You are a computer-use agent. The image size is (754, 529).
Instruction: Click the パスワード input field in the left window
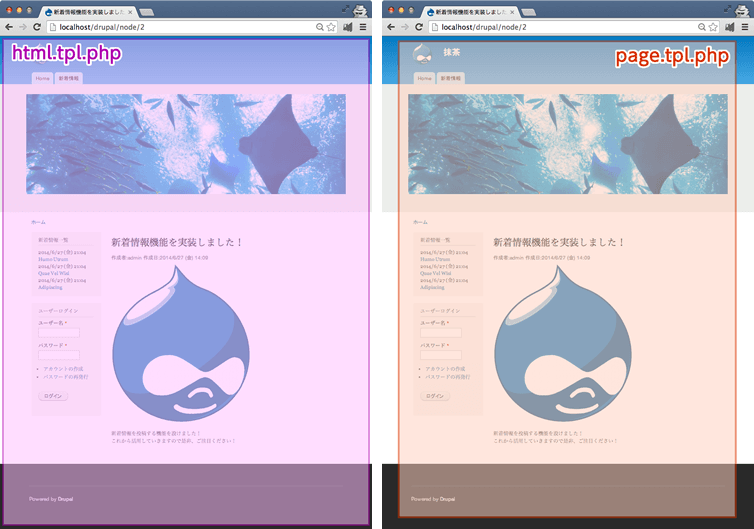coord(59,355)
